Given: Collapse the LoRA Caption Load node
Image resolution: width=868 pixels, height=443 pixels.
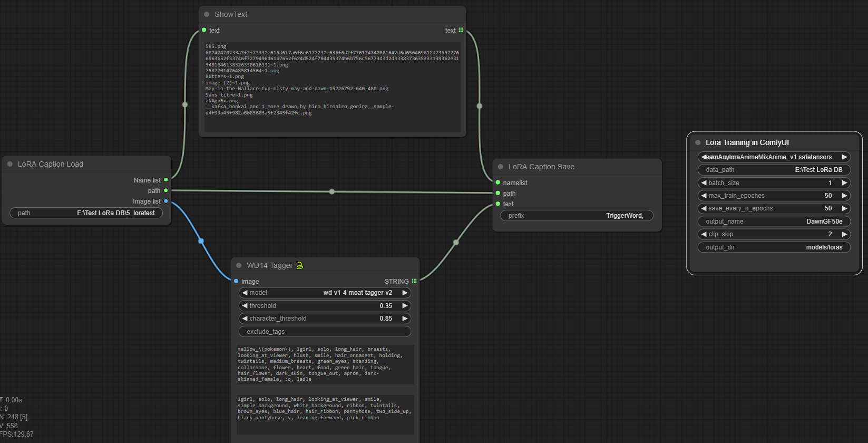Looking at the screenshot, I should [x=10, y=164].
